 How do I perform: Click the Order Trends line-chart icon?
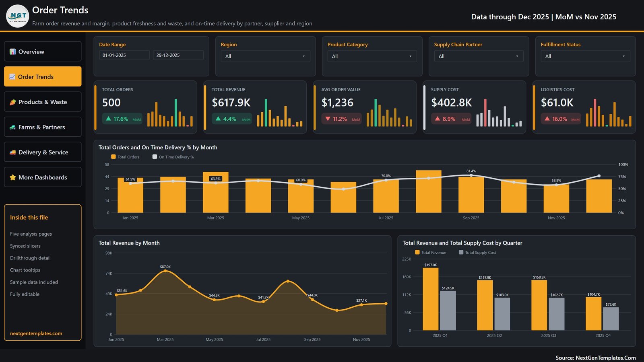tap(12, 76)
